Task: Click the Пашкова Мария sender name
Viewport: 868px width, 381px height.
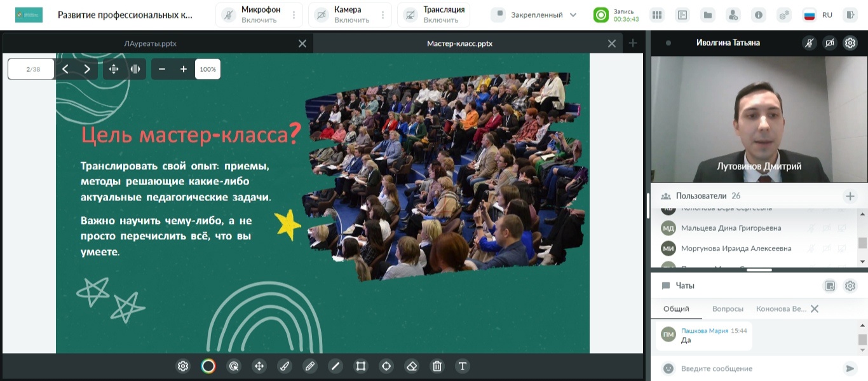Action: 705,331
